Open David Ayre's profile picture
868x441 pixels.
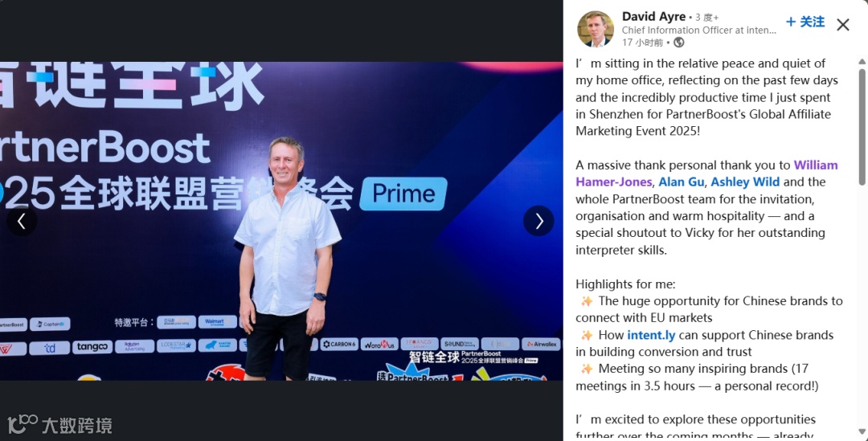[x=595, y=29]
